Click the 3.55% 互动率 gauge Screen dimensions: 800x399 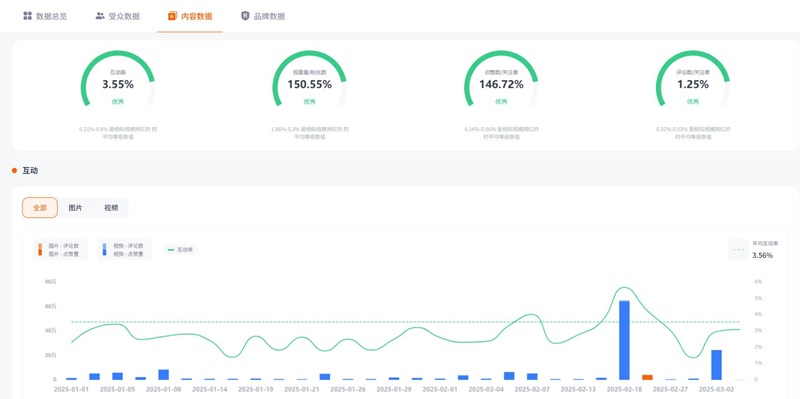(118, 79)
